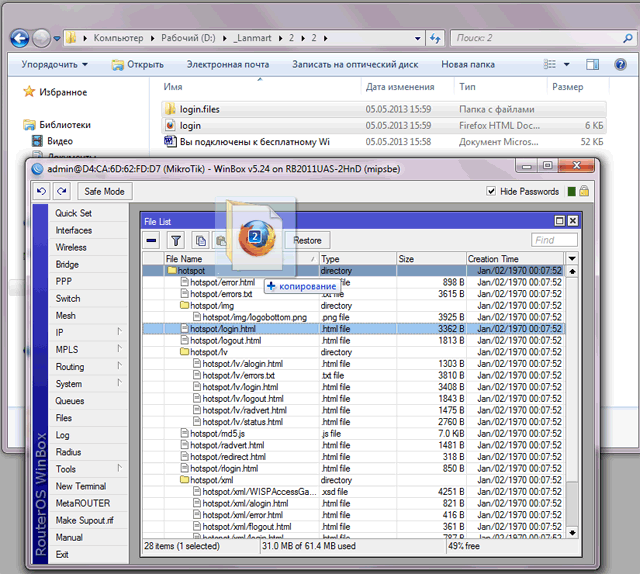
Task: Click the Restore button in File List
Action: click(307, 240)
